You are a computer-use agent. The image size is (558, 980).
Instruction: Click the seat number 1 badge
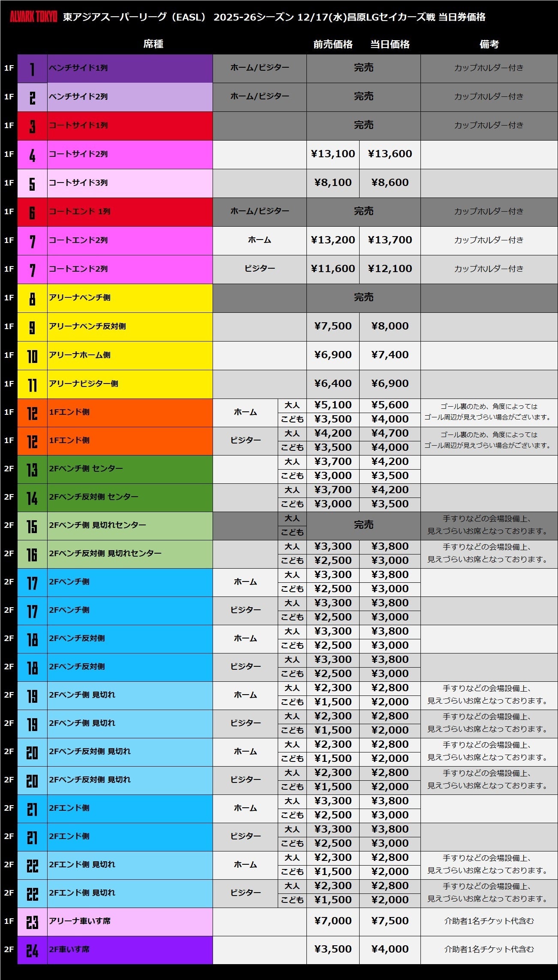point(32,69)
